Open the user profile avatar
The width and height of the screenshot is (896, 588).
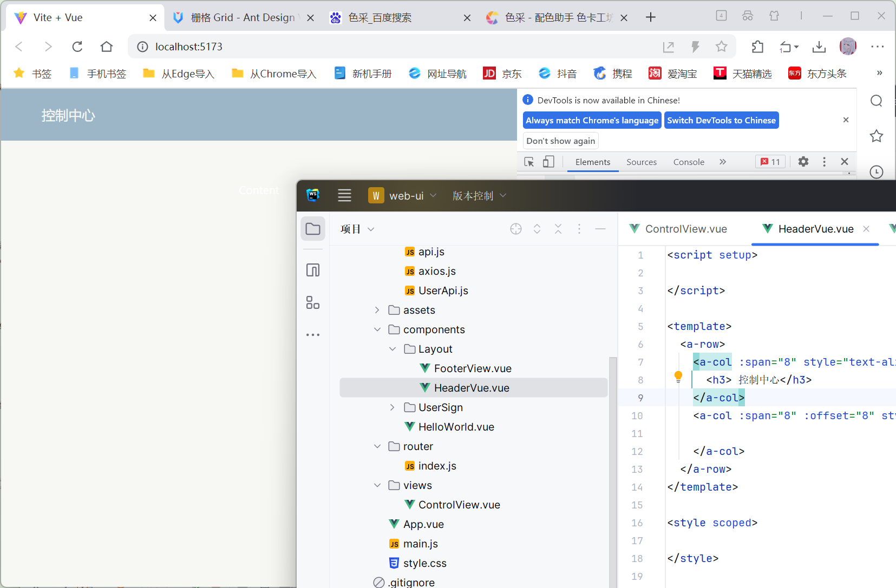[848, 47]
